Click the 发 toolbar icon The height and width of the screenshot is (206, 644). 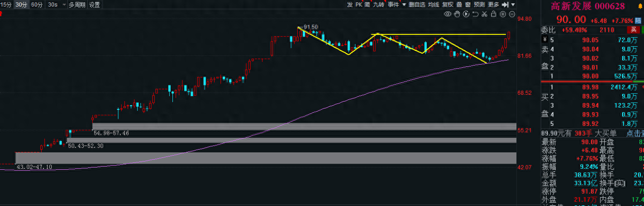pos(350,4)
